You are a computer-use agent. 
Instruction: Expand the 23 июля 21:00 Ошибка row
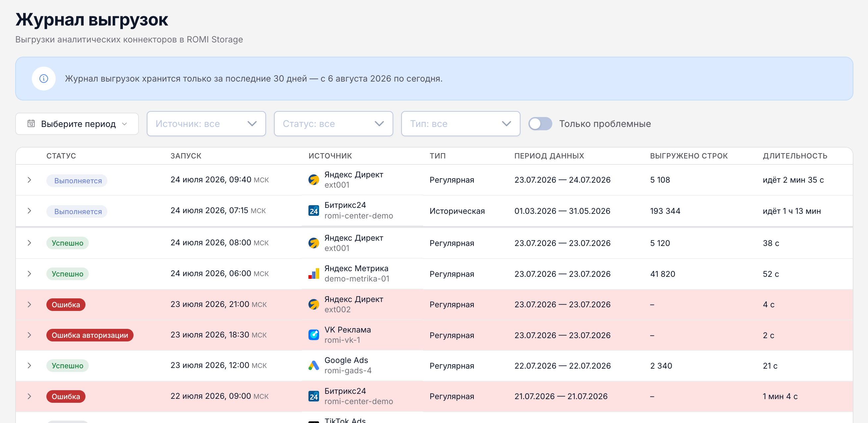(x=29, y=305)
